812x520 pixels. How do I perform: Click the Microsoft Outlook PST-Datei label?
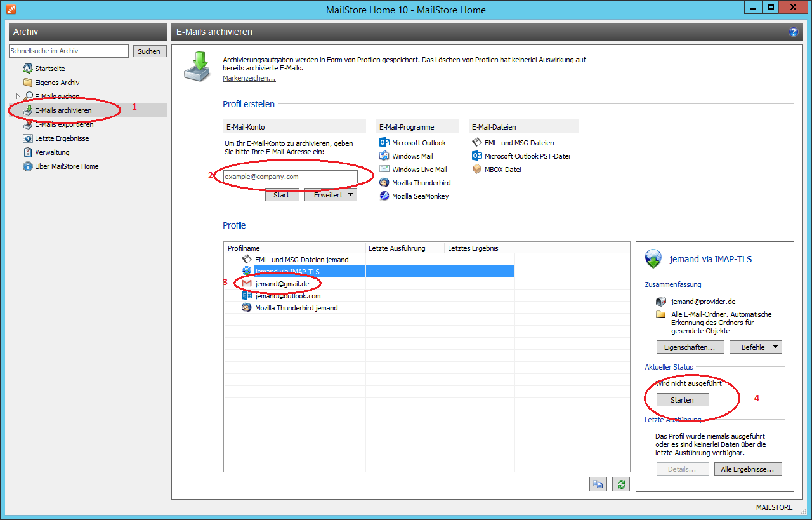tap(528, 156)
